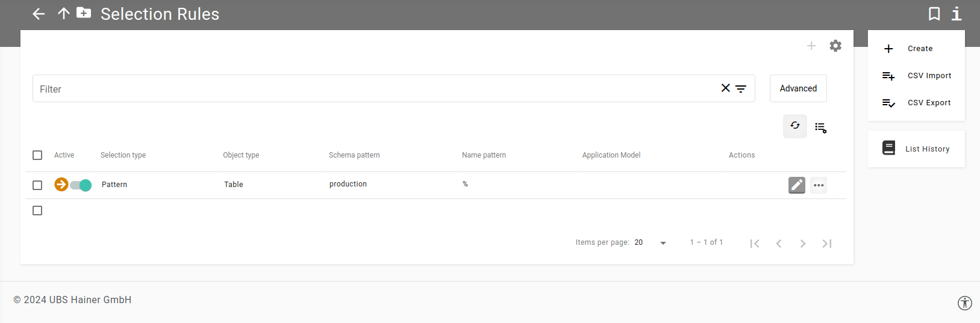
Task: Sort by the Name pattern column
Action: [x=484, y=155]
